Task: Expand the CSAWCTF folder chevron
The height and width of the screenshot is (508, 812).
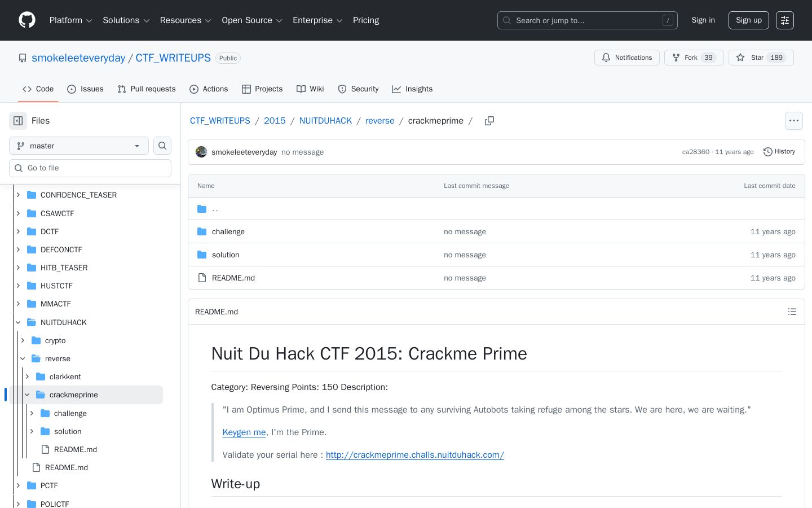Action: point(18,213)
